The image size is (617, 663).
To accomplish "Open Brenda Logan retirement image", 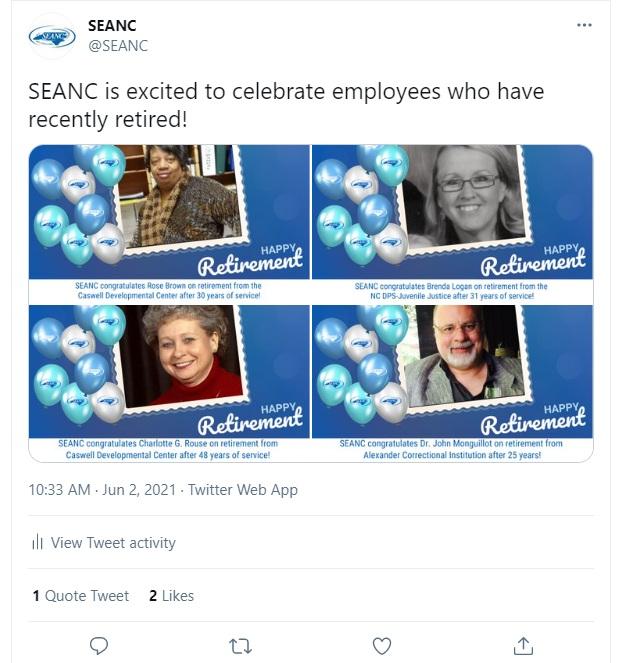I will 452,224.
